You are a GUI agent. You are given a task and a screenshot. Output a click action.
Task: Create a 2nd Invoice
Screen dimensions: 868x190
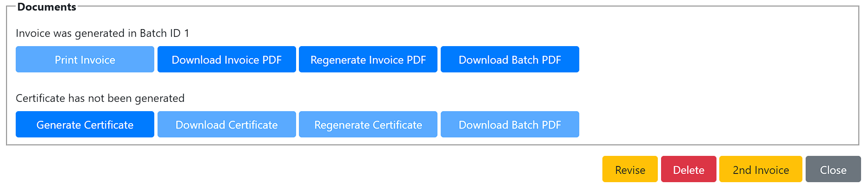pos(760,169)
